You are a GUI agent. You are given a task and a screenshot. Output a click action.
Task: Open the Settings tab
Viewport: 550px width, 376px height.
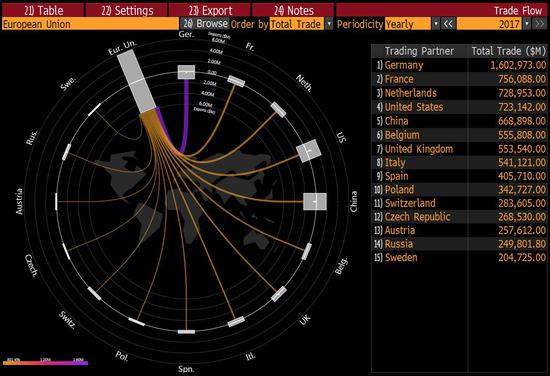(127, 10)
